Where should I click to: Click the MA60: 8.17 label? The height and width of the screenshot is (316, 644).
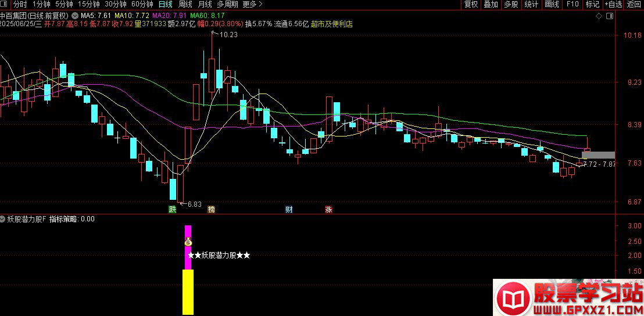tap(207, 16)
